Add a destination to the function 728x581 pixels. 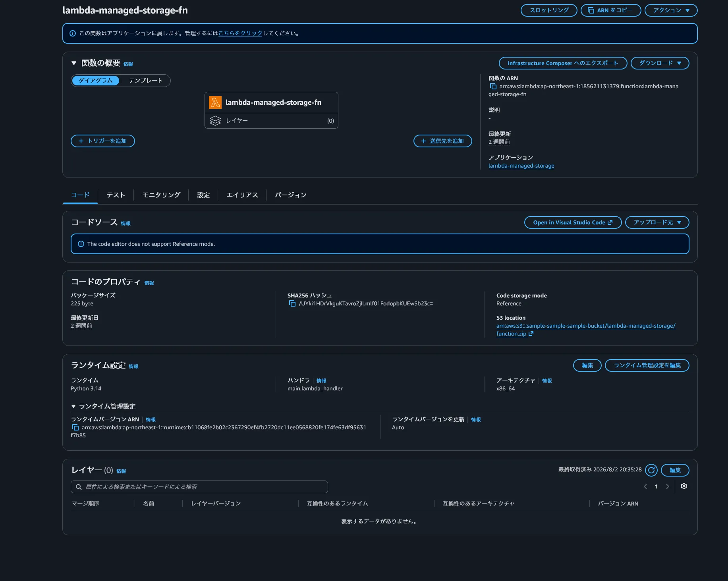point(442,141)
